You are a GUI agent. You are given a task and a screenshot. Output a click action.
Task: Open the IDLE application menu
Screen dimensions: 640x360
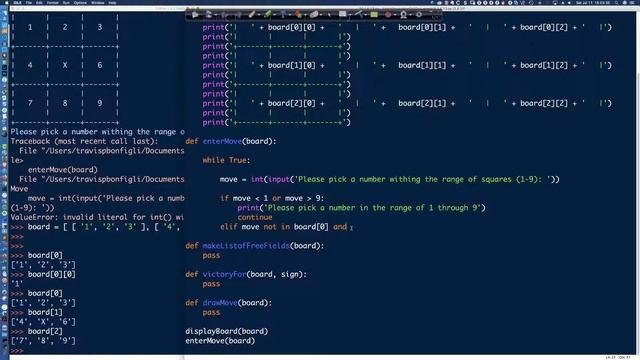click(17, 2)
